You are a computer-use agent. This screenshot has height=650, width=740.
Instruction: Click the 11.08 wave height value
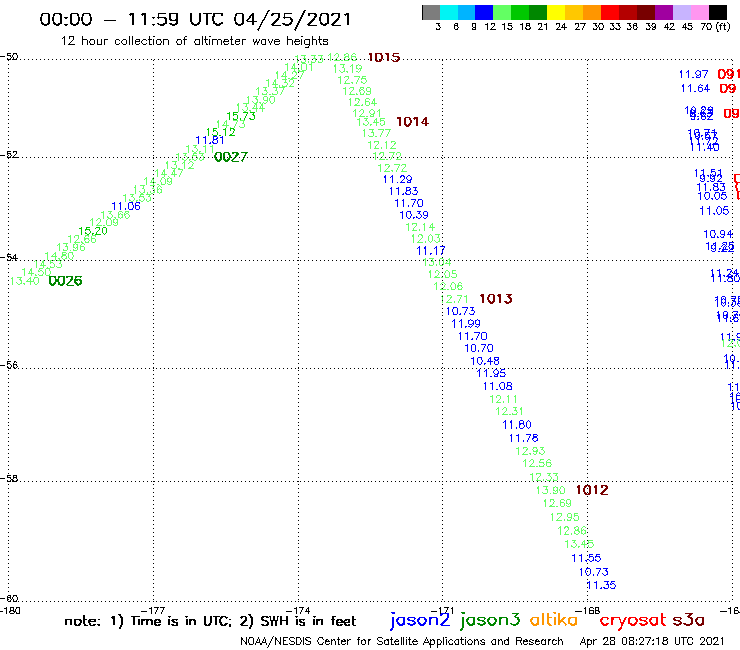tap(497, 387)
